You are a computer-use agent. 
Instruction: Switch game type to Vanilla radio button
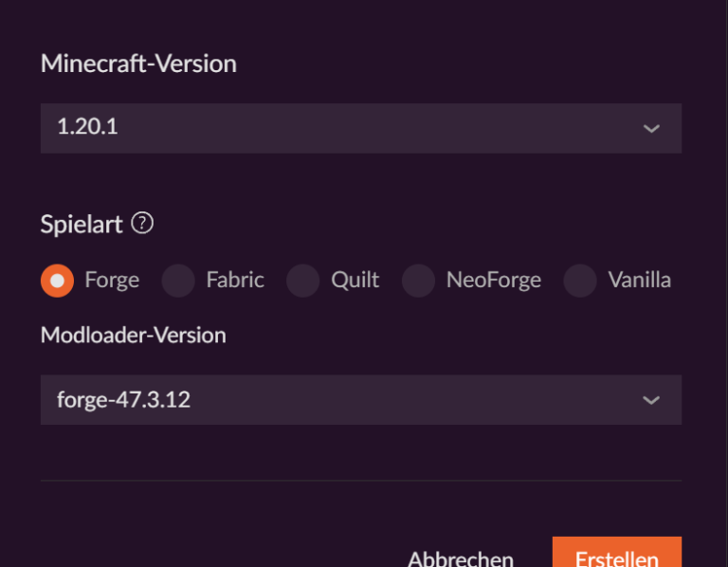point(580,281)
